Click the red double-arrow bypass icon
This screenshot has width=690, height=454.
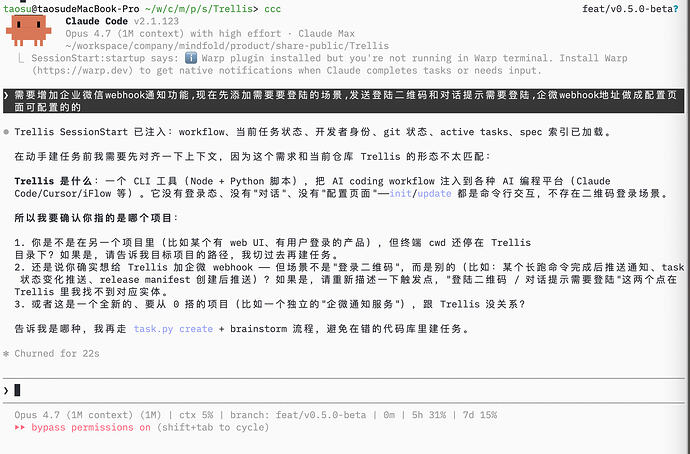pyautogui.click(x=20, y=428)
